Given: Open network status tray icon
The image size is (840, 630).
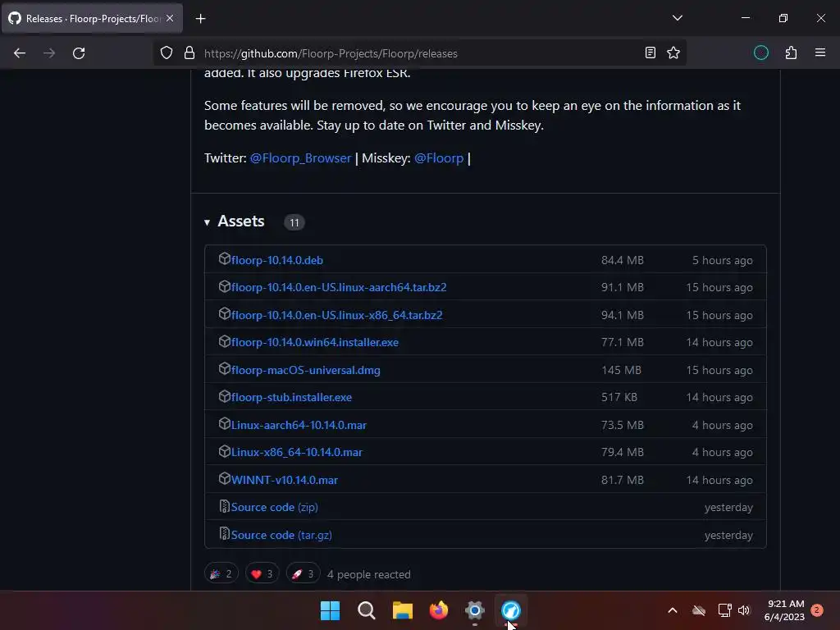Looking at the screenshot, I should point(724,610).
